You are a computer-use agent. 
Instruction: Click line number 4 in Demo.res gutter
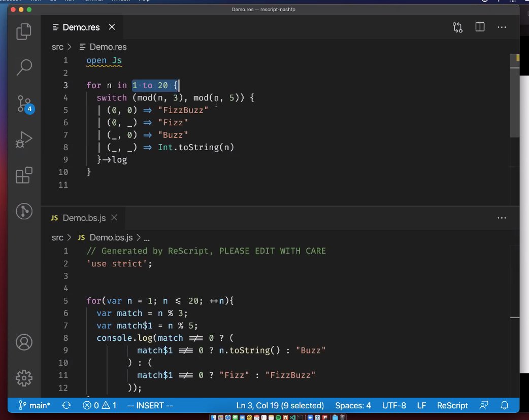(65, 98)
